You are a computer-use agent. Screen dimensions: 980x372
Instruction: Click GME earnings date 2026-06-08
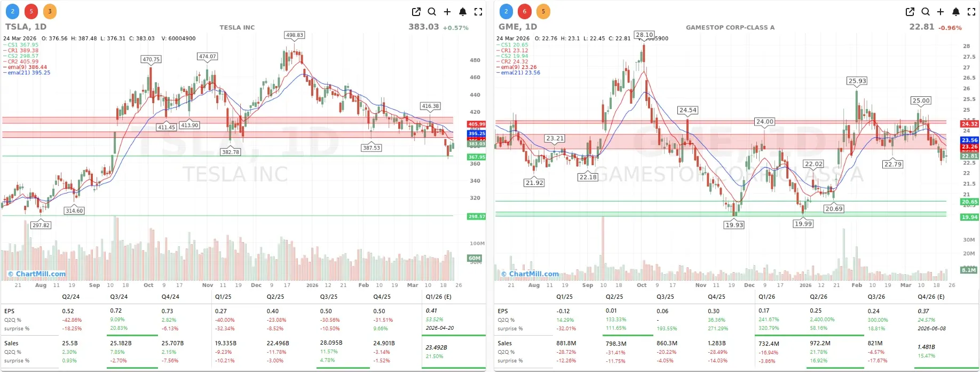[931, 329]
